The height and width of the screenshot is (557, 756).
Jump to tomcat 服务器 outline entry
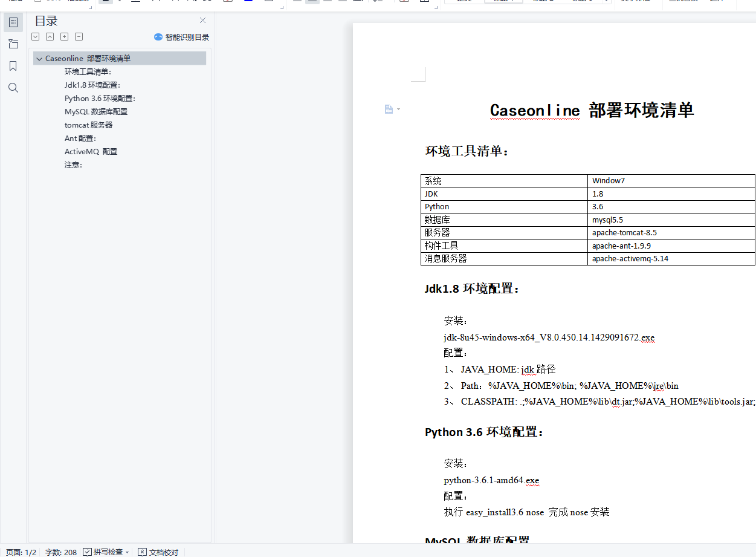(x=89, y=125)
